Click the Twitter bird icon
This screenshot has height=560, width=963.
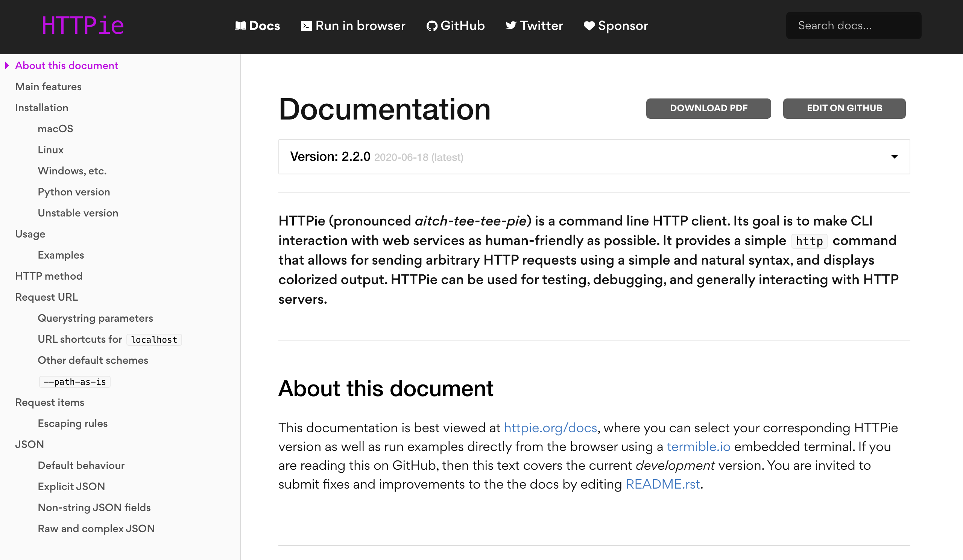[x=511, y=26]
